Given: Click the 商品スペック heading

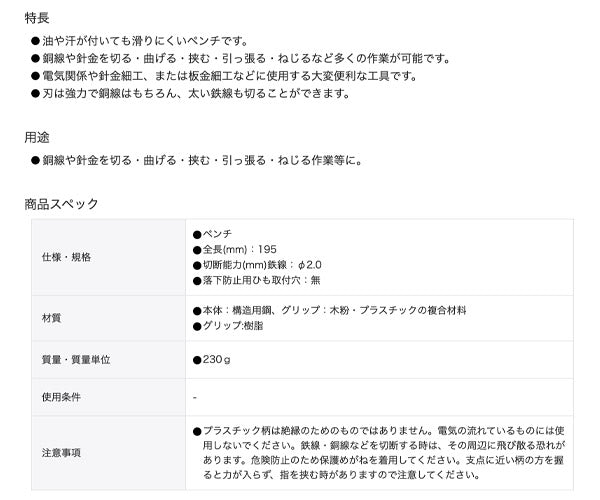Looking at the screenshot, I should (x=61, y=204).
